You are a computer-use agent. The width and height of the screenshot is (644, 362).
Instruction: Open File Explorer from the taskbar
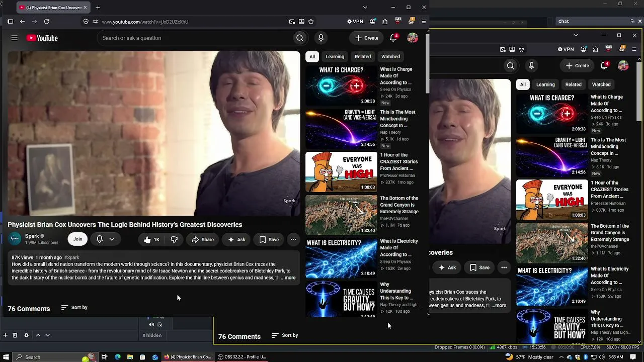coord(130,357)
